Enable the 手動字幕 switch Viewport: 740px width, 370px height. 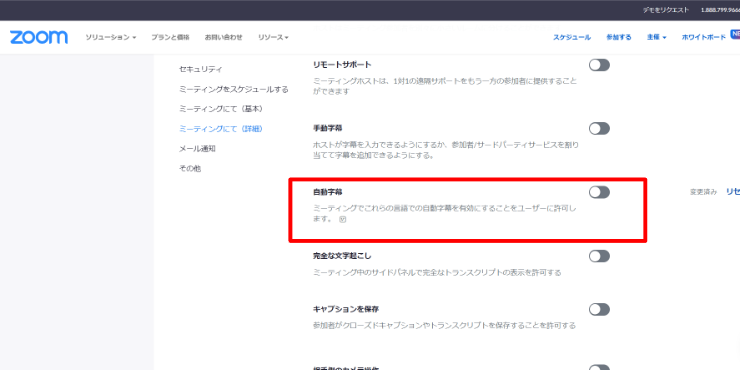[599, 128]
